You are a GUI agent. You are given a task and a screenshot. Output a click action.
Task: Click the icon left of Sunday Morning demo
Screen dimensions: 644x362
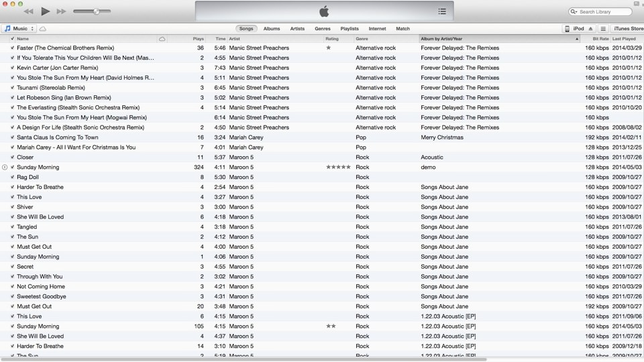[x=5, y=168]
